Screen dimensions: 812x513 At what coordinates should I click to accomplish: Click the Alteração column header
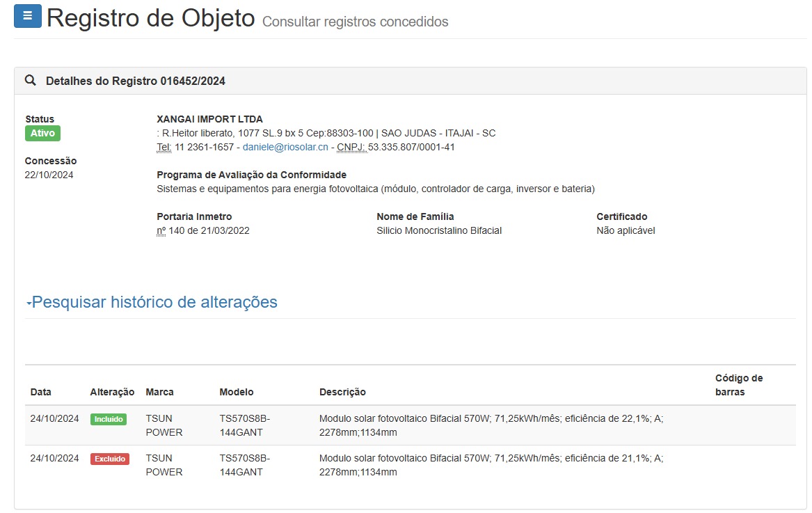click(113, 393)
